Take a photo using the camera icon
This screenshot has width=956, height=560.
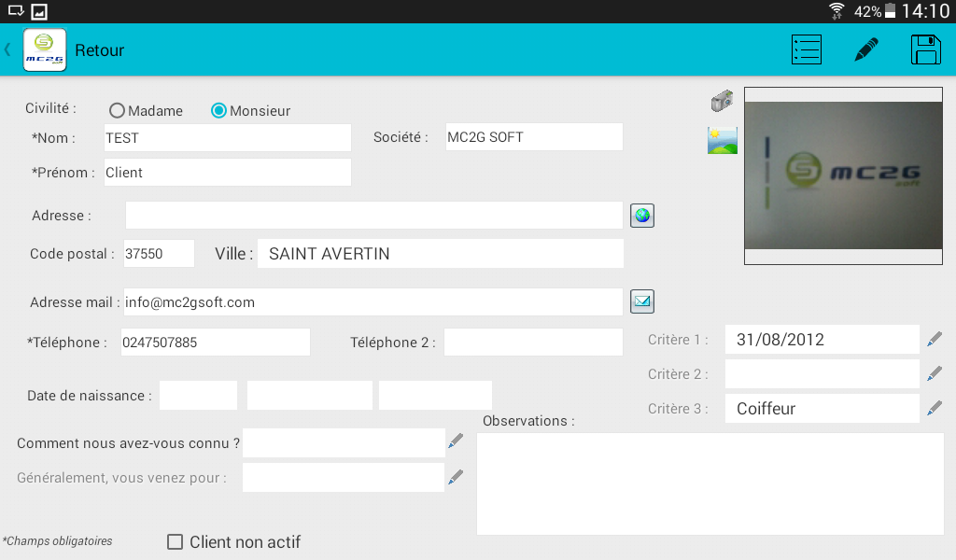(722, 101)
